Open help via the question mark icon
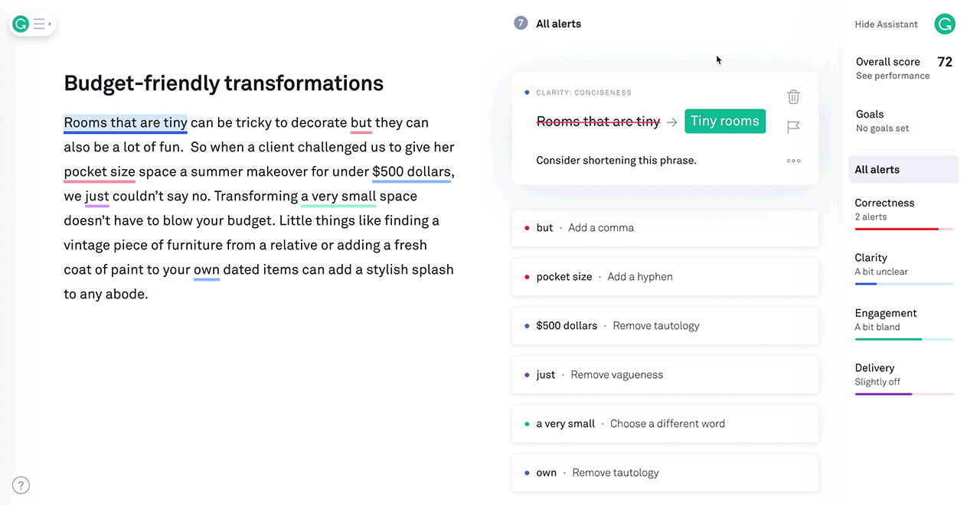This screenshot has width=980, height=505. point(21,484)
